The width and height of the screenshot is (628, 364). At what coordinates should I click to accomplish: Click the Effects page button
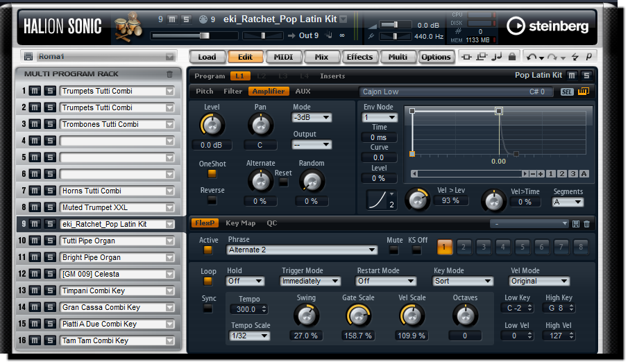pyautogui.click(x=359, y=57)
